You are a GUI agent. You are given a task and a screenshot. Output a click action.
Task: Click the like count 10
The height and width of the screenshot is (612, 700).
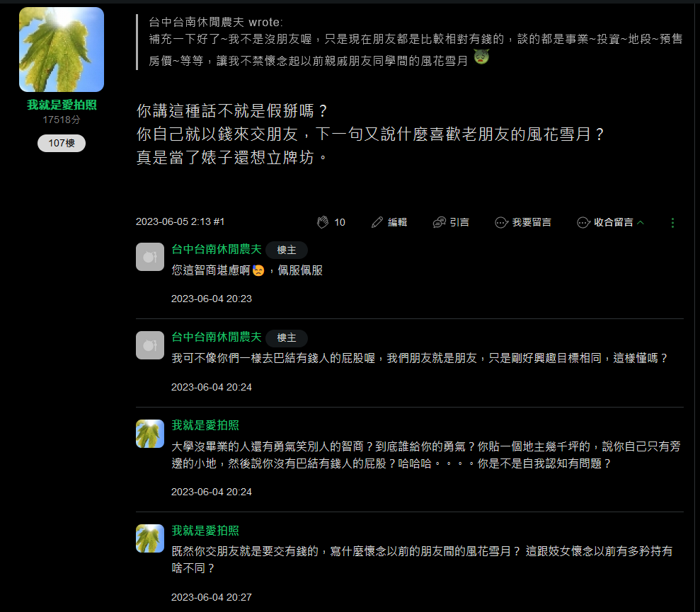(340, 222)
